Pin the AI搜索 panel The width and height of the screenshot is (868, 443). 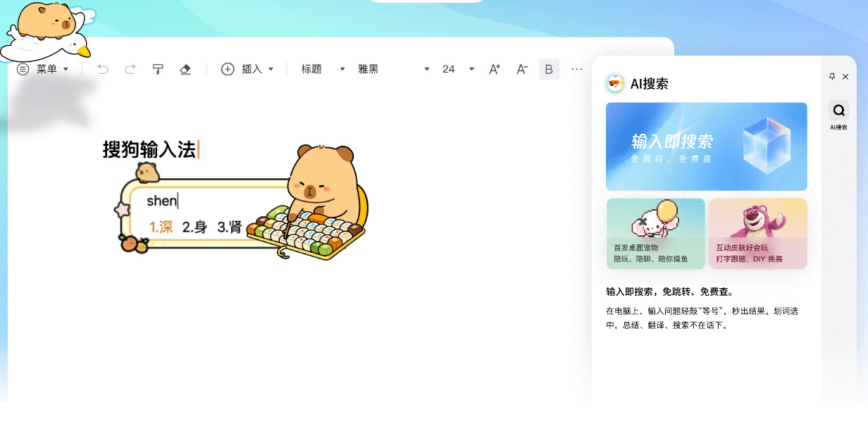point(832,76)
